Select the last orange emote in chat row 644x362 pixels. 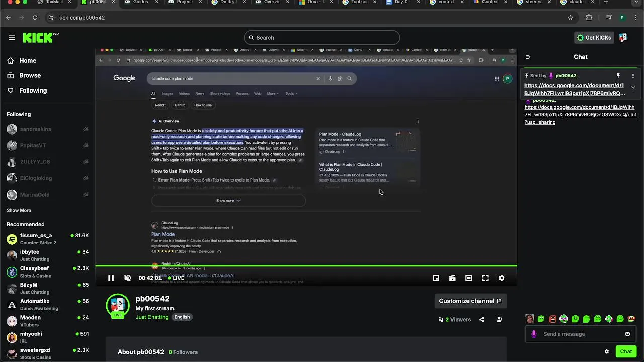(631, 319)
